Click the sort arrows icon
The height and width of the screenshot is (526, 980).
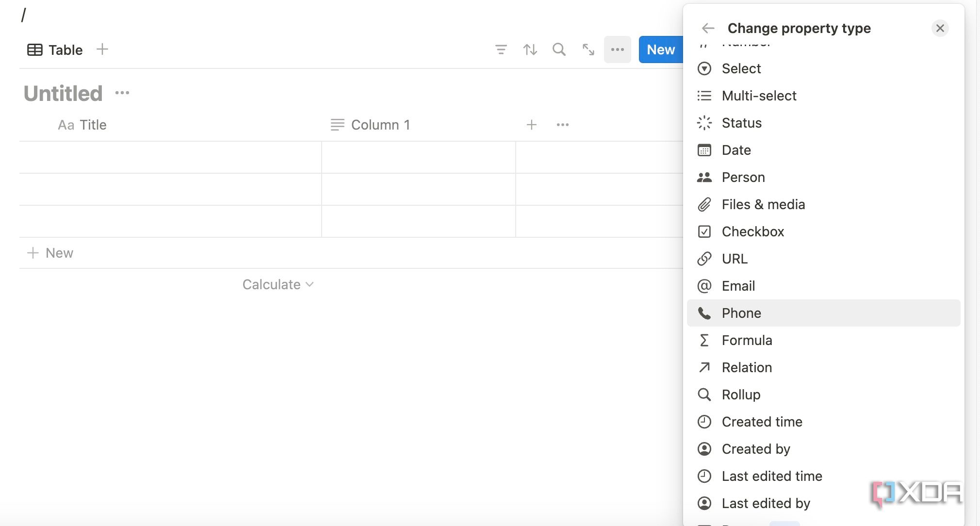click(x=530, y=49)
